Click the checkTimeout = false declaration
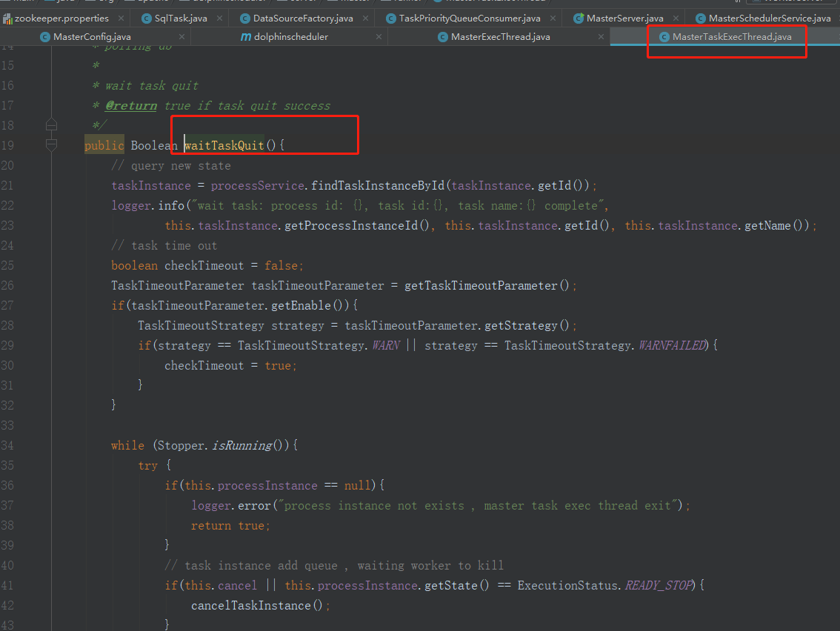This screenshot has height=631, width=840. pos(207,266)
